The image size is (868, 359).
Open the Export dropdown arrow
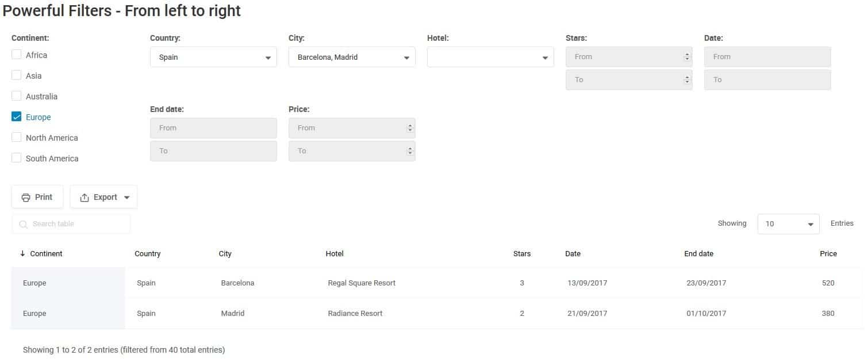click(x=126, y=198)
